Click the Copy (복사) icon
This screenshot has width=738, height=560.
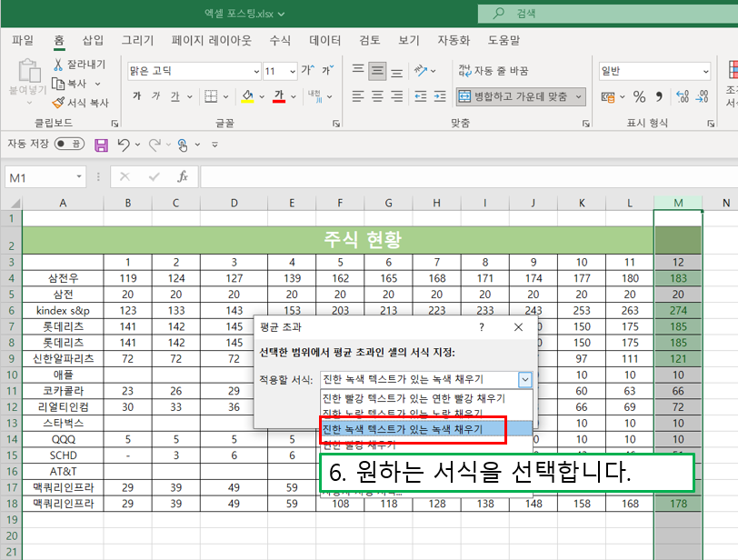coord(58,84)
